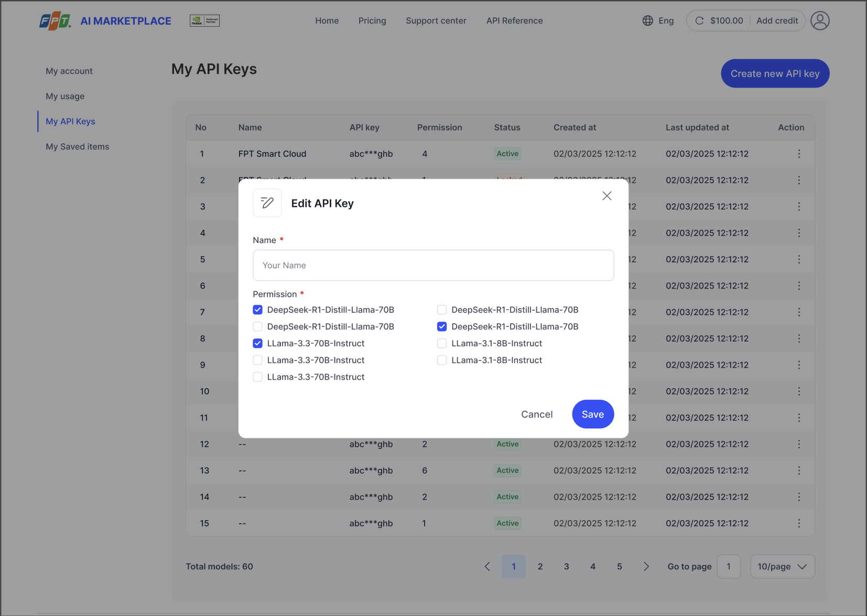Screen dimensions: 867x616
Task: Go to page 3
Action: (567, 567)
